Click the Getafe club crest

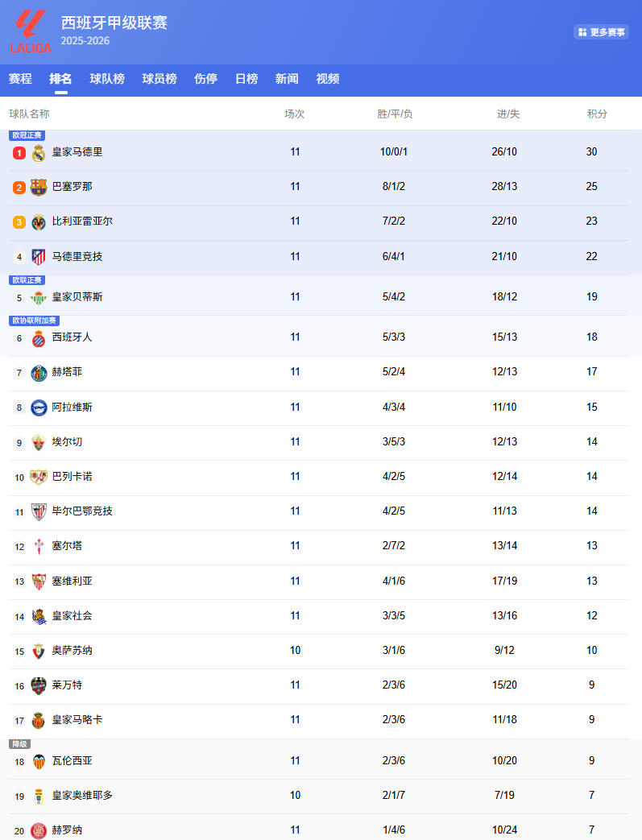(x=39, y=373)
